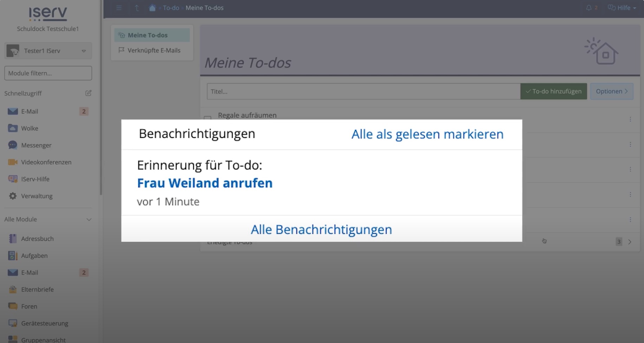The image size is (644, 343).
Task: Open the Tester1 IServ account dropdown
Action: click(48, 51)
